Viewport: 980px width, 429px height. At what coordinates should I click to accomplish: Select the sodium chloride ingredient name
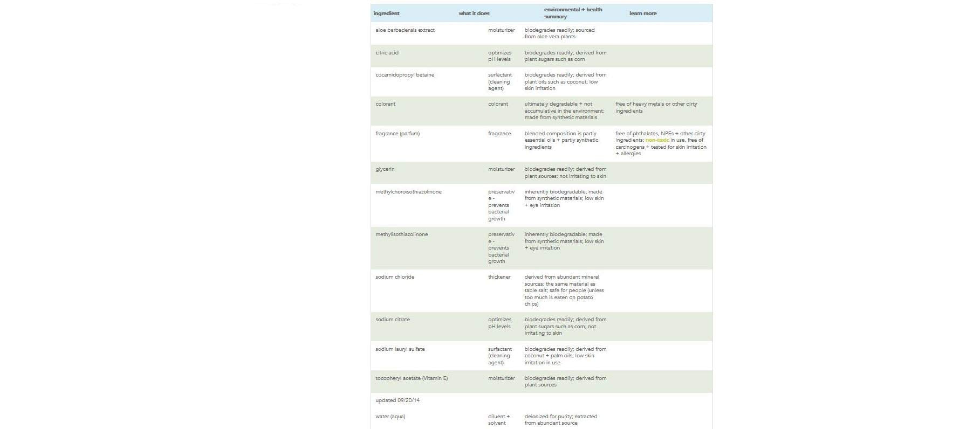[x=395, y=277]
